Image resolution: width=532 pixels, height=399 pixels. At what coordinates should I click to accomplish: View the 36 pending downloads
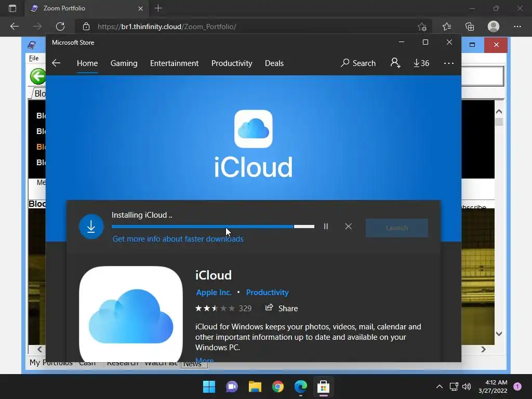(x=421, y=63)
